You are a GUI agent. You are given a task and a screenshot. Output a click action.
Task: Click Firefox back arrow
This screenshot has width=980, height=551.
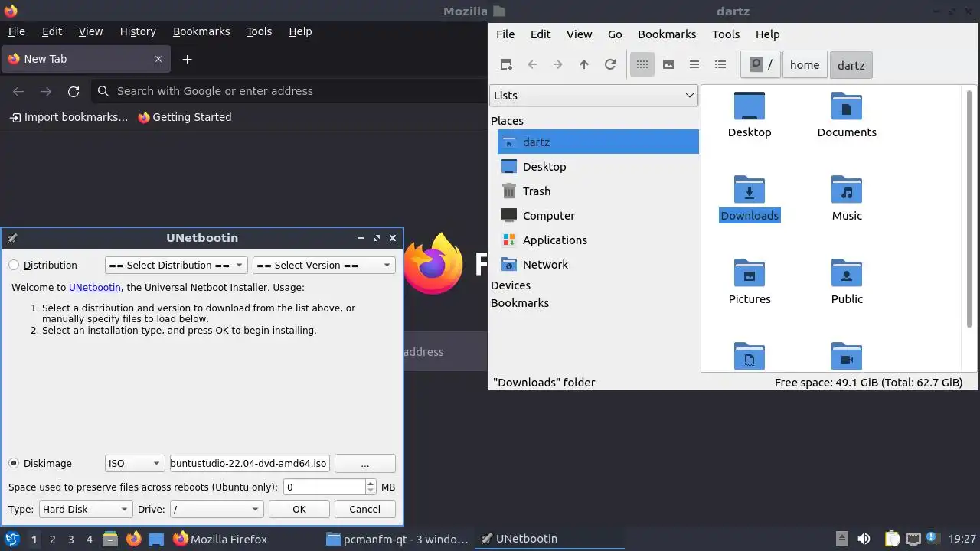18,91
